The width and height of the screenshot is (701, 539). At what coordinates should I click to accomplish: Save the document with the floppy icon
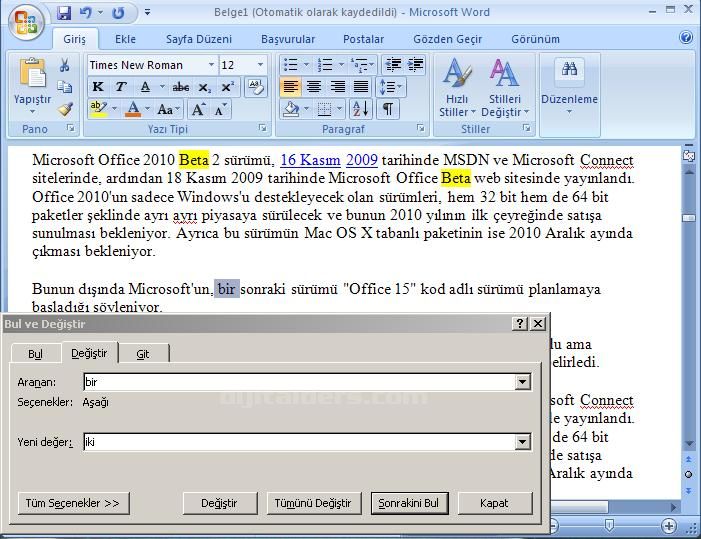(x=63, y=13)
